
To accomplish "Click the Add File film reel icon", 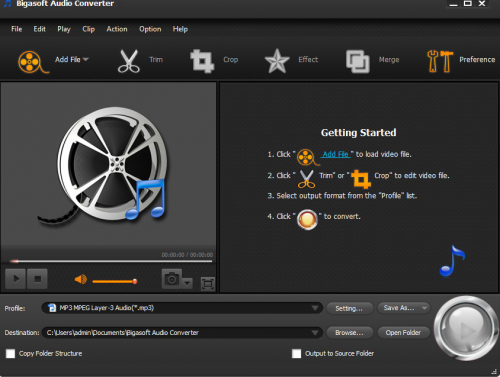I will click(x=33, y=62).
